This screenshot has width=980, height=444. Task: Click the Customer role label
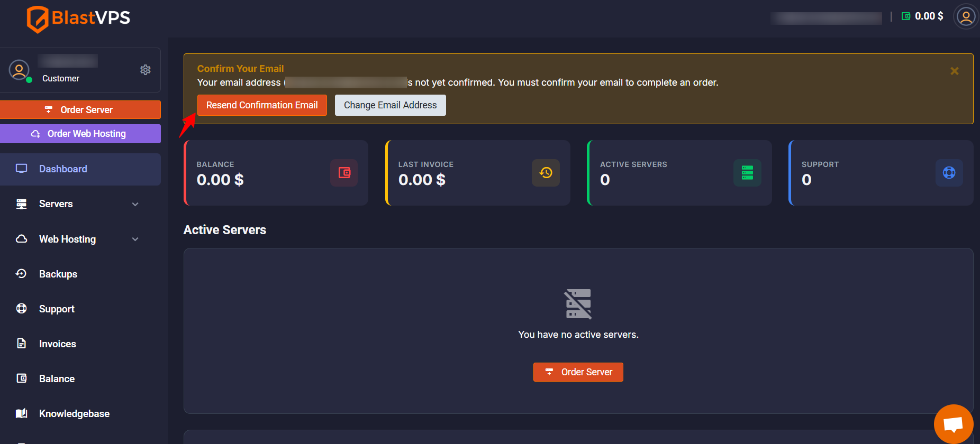[61, 78]
